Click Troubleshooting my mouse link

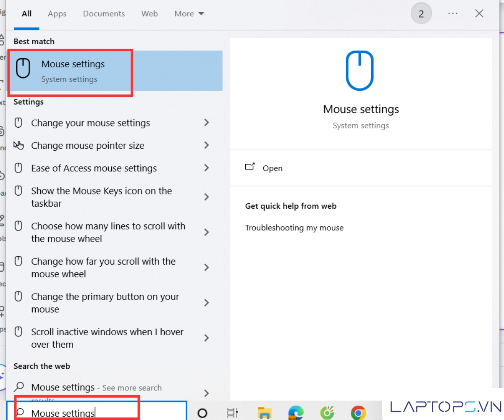click(294, 228)
